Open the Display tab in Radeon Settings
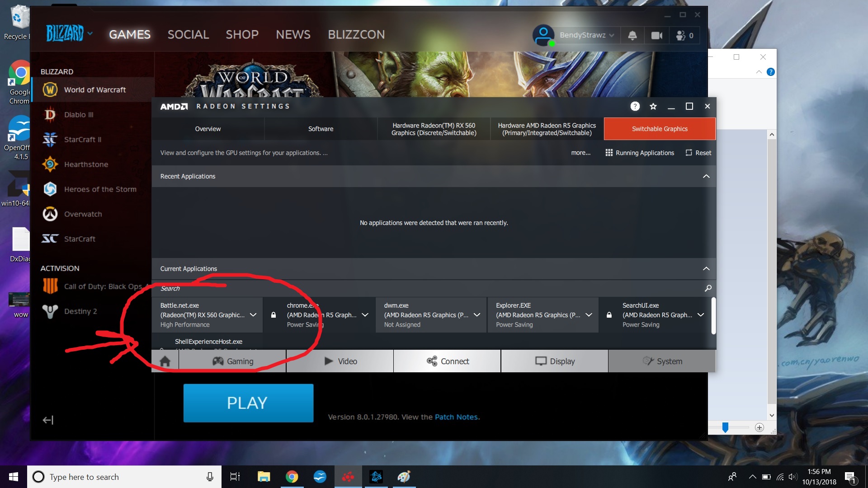This screenshot has width=868, height=488. [555, 361]
